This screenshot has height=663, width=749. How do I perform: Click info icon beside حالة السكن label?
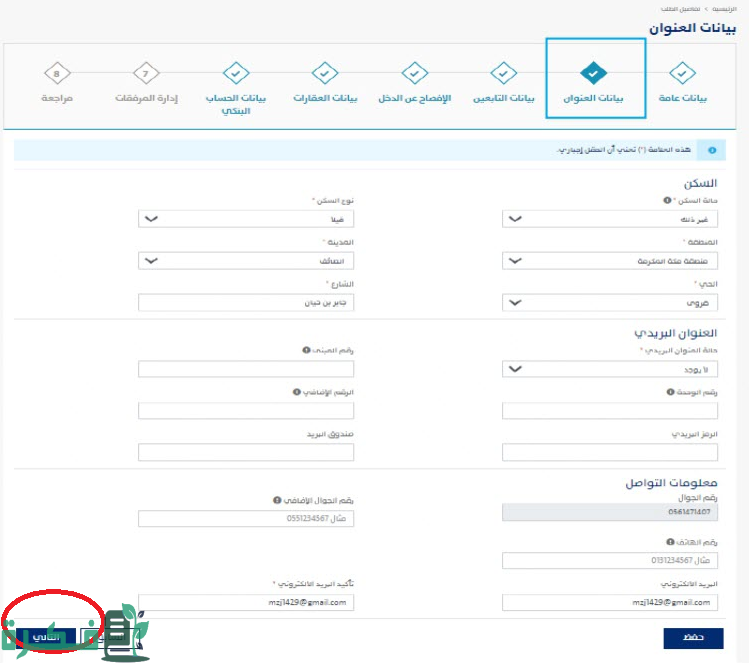(x=667, y=200)
